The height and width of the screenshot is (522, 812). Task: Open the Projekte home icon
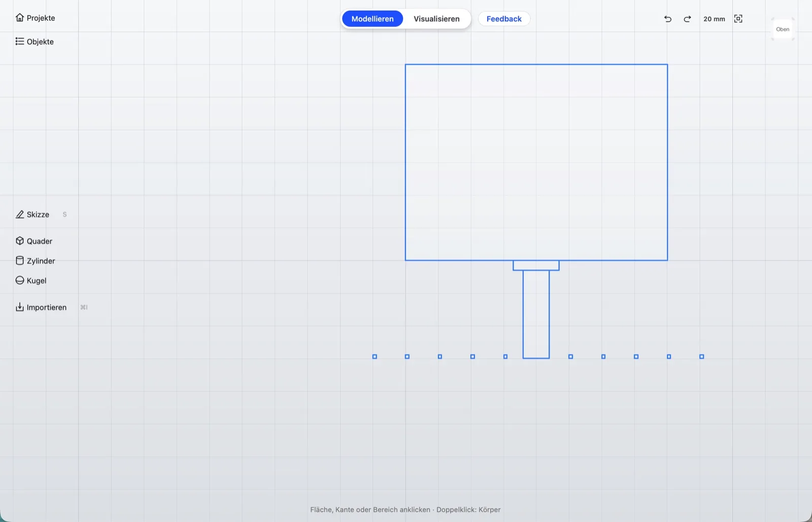click(x=20, y=18)
